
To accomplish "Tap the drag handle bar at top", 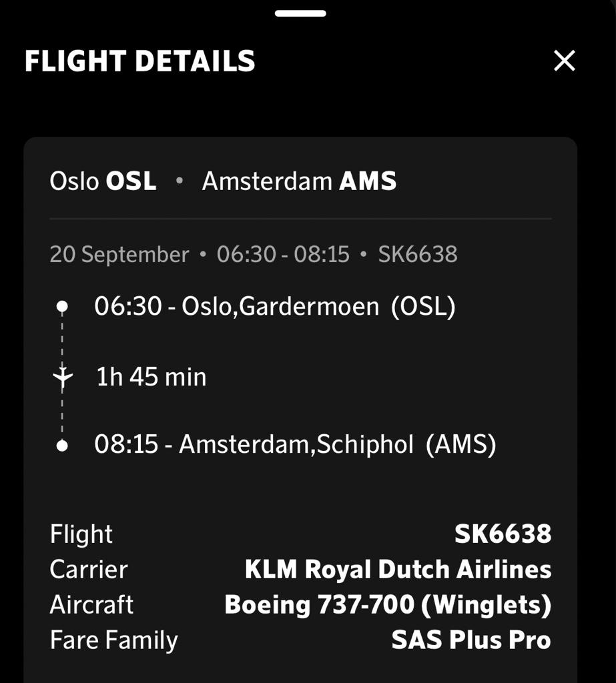I will [300, 13].
